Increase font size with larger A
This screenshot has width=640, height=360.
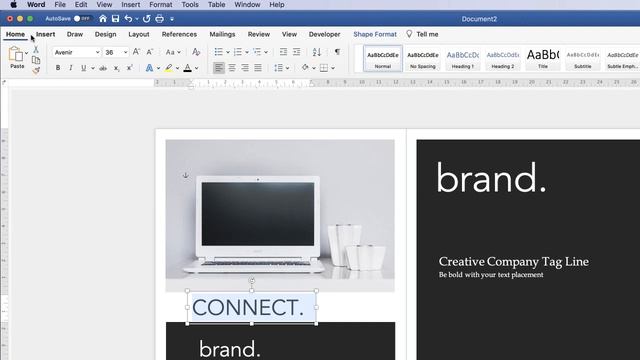pos(136,52)
